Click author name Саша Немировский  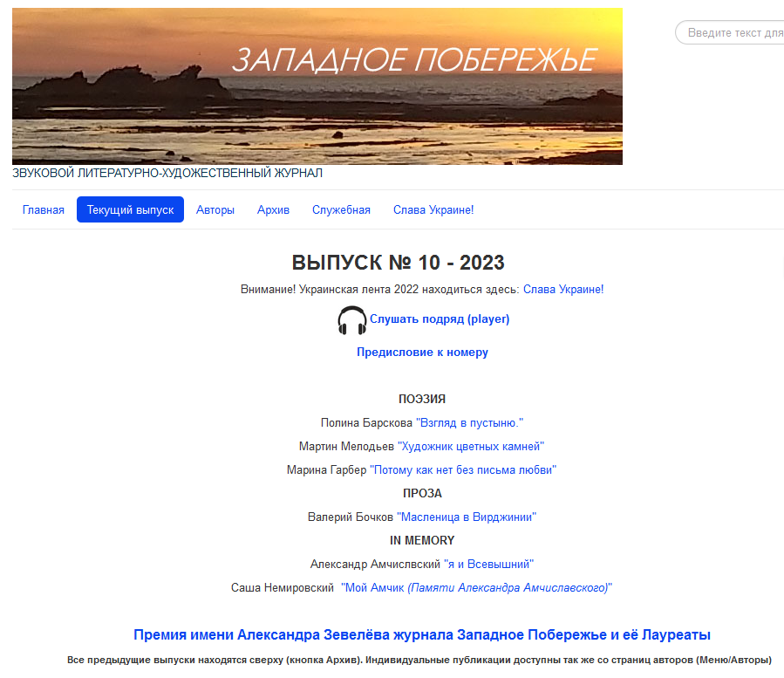point(283,587)
